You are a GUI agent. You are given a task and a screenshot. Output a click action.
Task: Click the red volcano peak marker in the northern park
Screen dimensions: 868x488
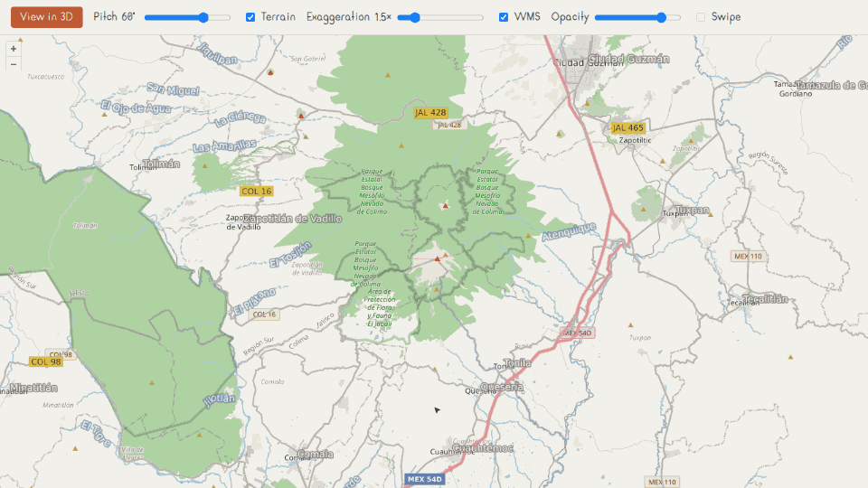pos(445,206)
